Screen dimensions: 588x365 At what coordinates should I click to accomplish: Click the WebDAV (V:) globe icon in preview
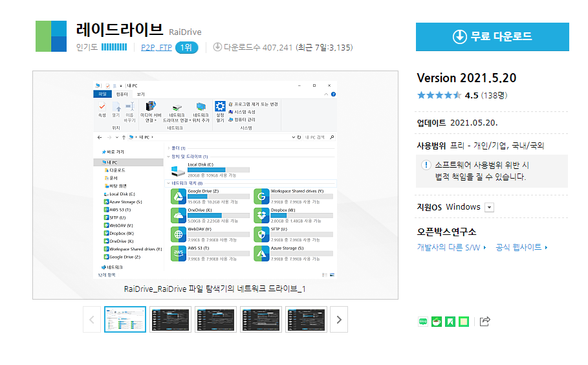[x=179, y=234]
